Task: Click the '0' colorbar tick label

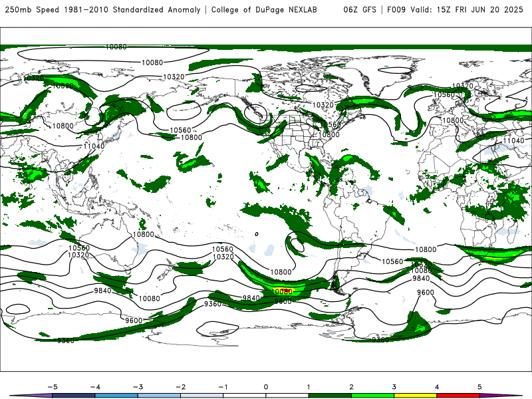Action: click(x=265, y=387)
